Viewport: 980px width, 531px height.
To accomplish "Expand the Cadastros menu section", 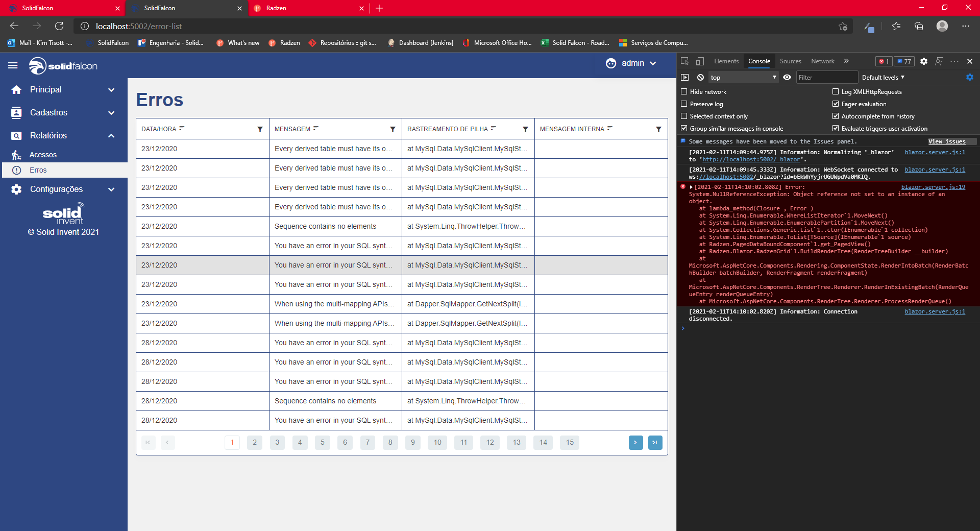I will [x=64, y=113].
